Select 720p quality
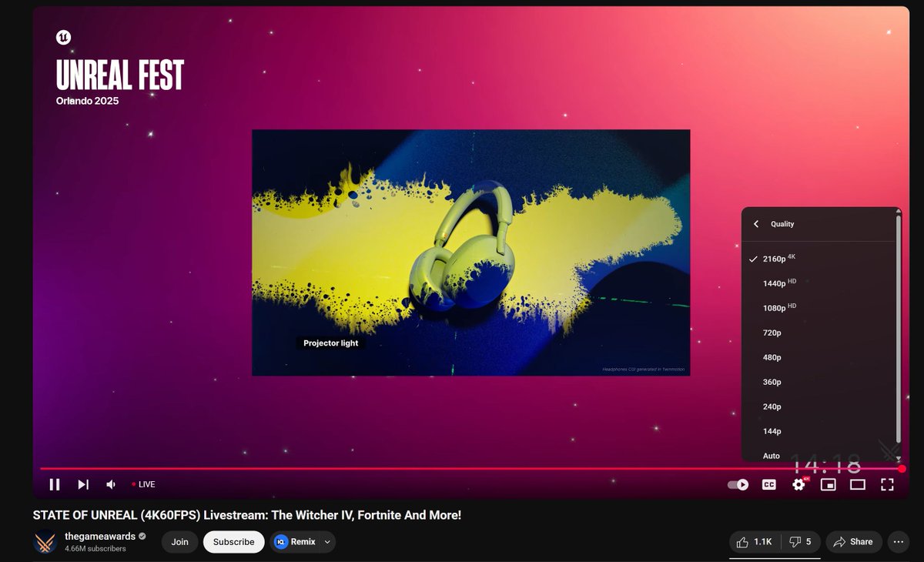 (819, 333)
